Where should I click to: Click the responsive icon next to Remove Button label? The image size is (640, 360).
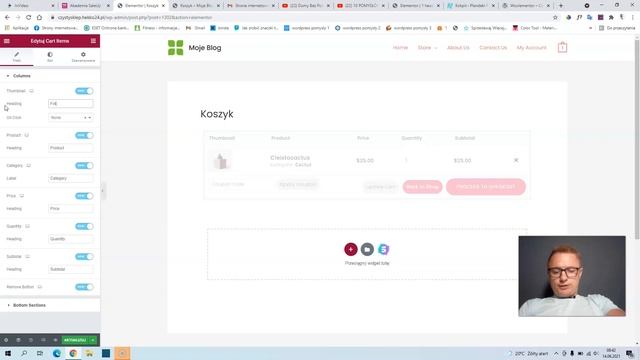click(x=40, y=287)
